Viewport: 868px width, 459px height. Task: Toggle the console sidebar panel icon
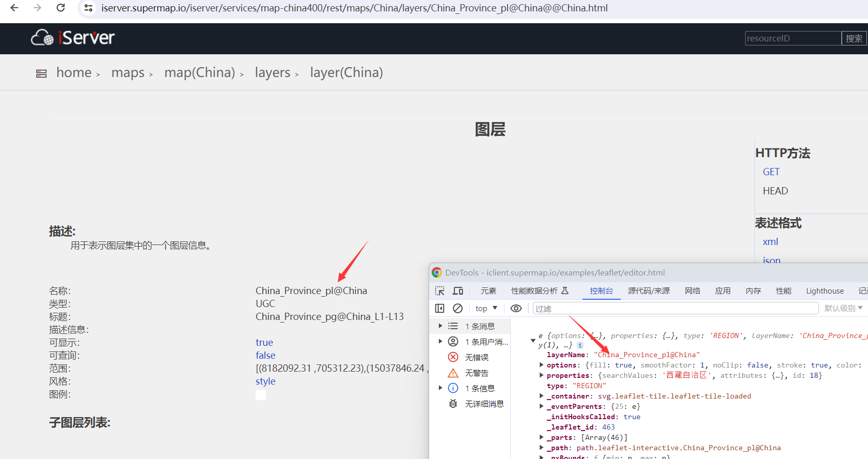(439, 308)
